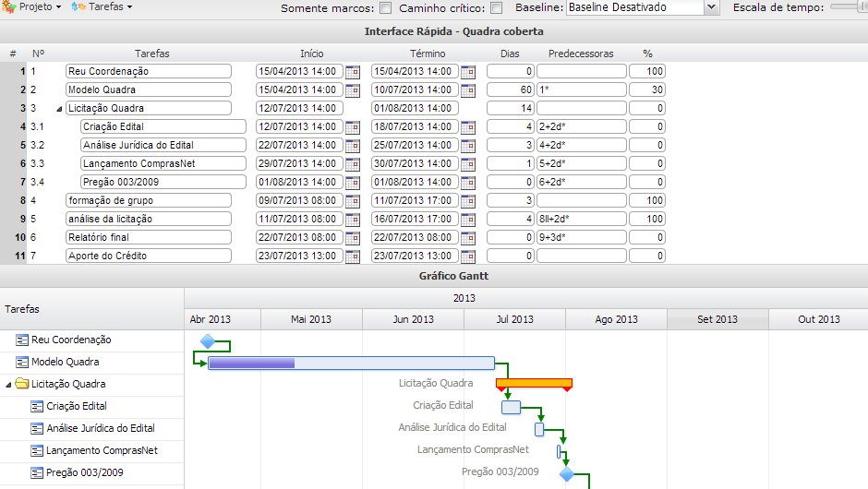
Task: Click the Predecessoras column header
Action: pyautogui.click(x=581, y=54)
